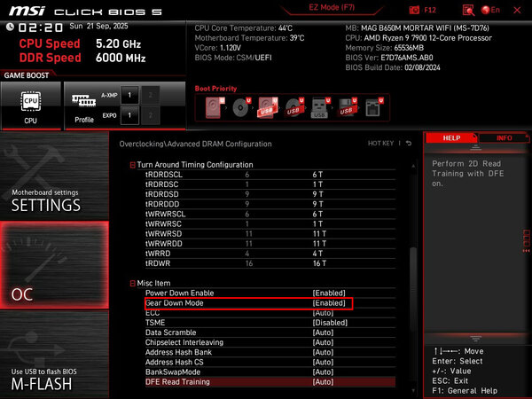Select the USB hard disk boot device icon
This screenshot has height=399, width=532.
pos(268,107)
